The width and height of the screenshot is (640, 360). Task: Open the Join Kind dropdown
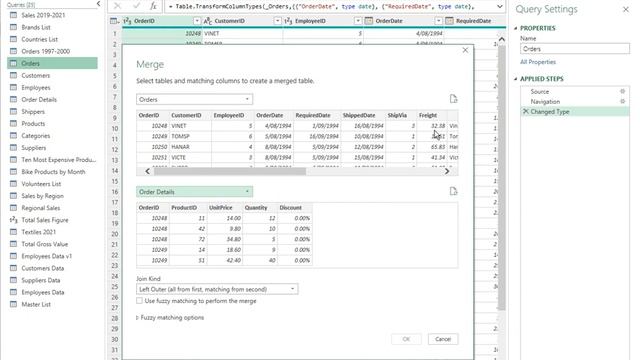click(217, 289)
